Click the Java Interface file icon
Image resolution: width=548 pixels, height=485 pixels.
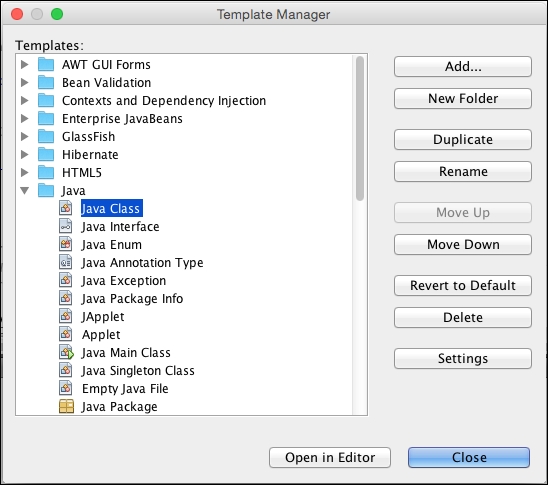click(65, 226)
